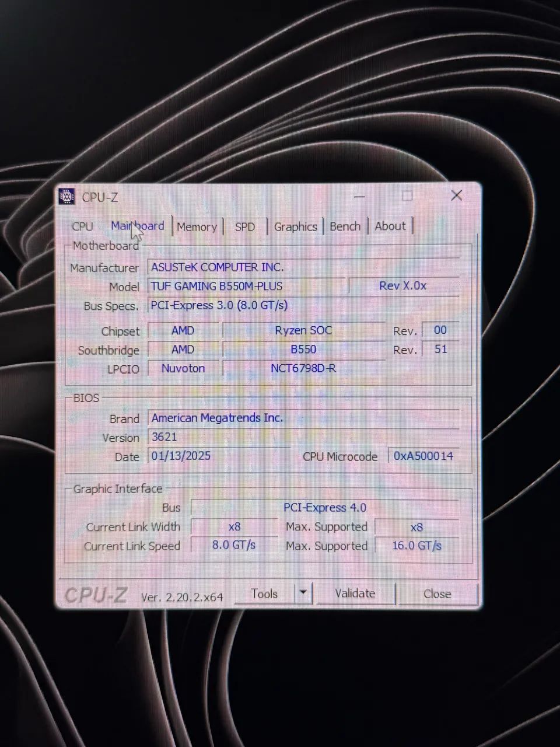Image resolution: width=560 pixels, height=747 pixels.
Task: Go to the Bench tab
Action: [345, 226]
